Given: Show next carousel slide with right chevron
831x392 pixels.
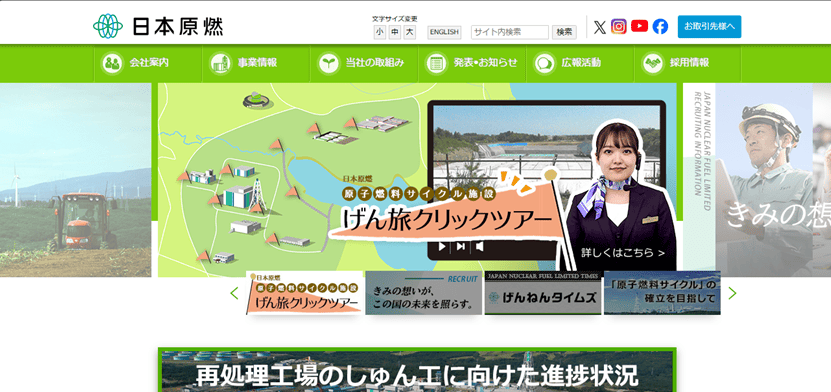Looking at the screenshot, I should [732, 293].
